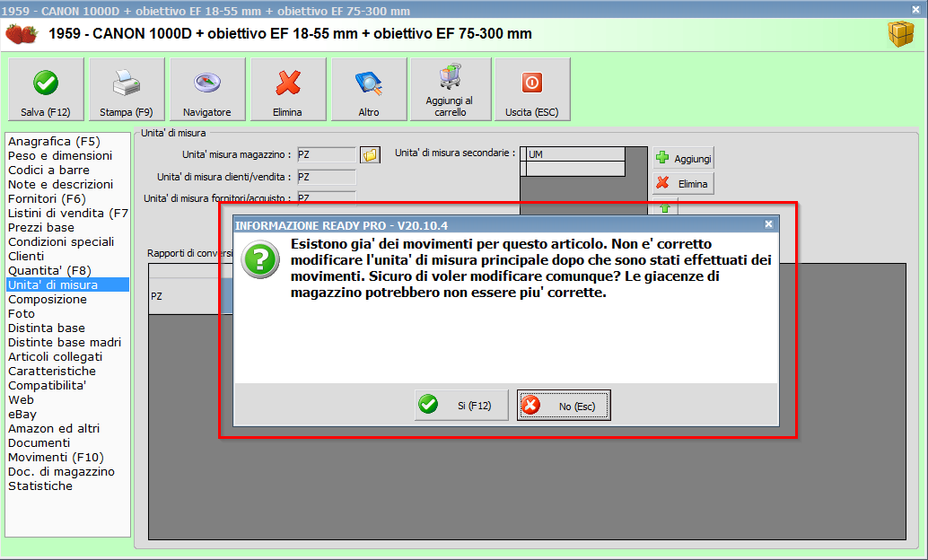Open Clienti section in sidebar
This screenshot has height=560, width=928.
tap(26, 257)
